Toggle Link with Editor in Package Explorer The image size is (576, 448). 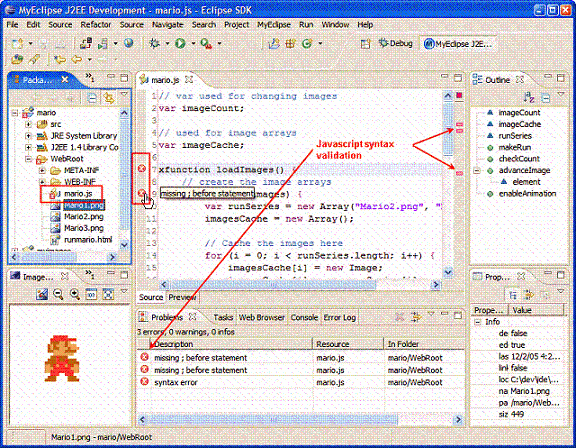[109, 98]
